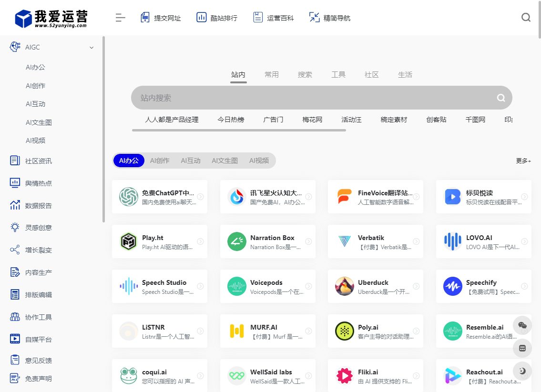Select the AI创作 category pill
This screenshot has height=392, width=541.
[x=160, y=161]
